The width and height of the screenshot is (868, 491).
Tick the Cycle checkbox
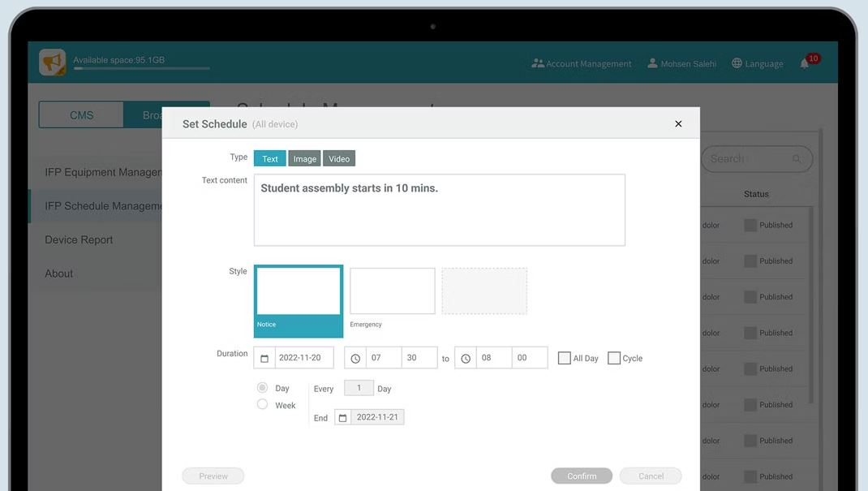614,358
